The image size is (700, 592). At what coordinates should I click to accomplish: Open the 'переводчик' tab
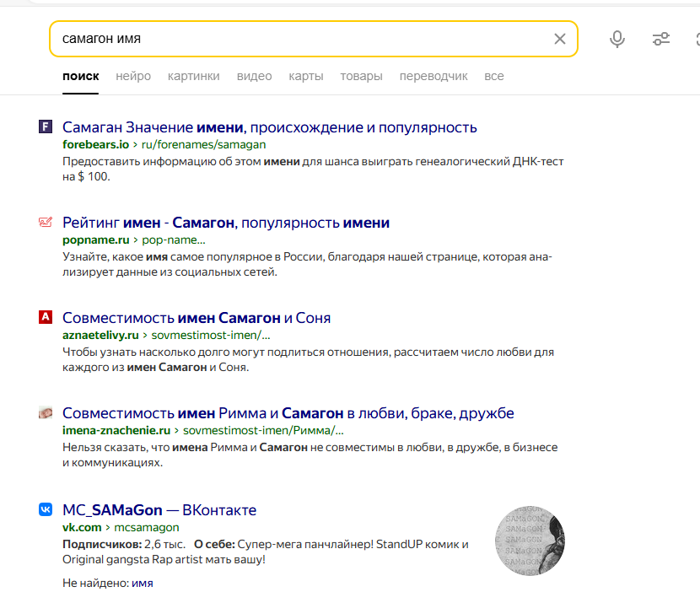click(x=433, y=77)
